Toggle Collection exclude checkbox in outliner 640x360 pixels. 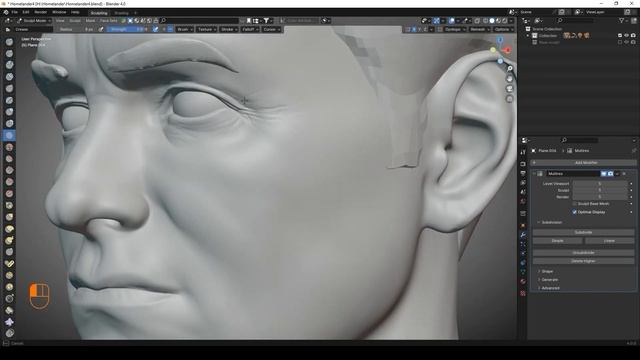coord(620,36)
